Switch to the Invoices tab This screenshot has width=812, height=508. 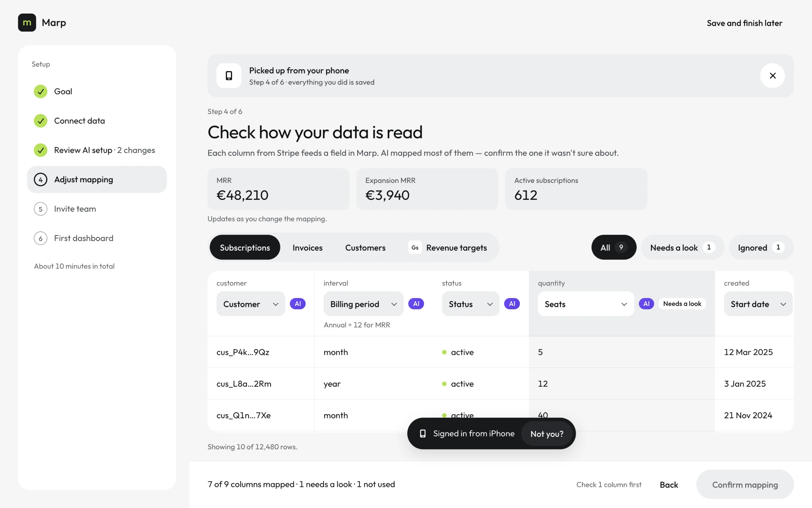coord(308,248)
